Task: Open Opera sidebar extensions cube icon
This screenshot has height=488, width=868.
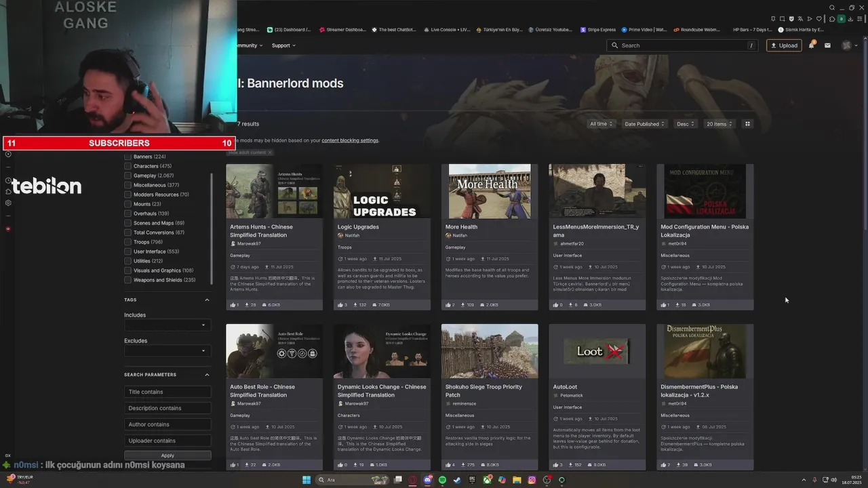Action: (8, 192)
